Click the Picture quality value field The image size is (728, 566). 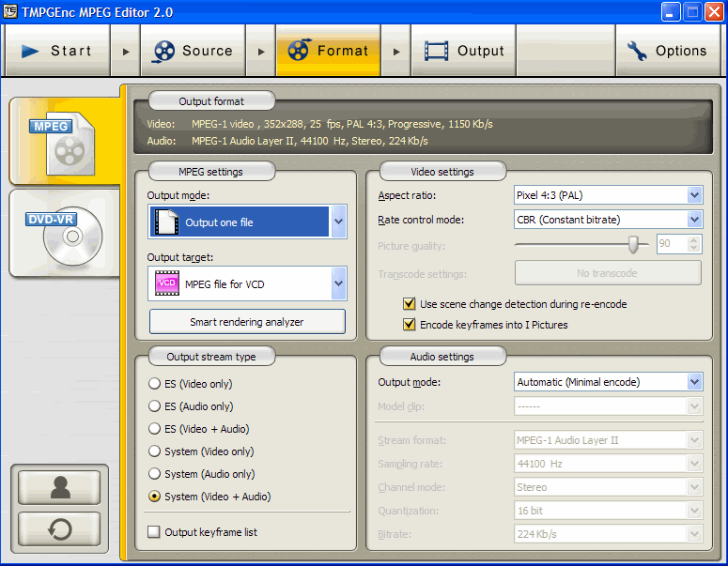672,243
